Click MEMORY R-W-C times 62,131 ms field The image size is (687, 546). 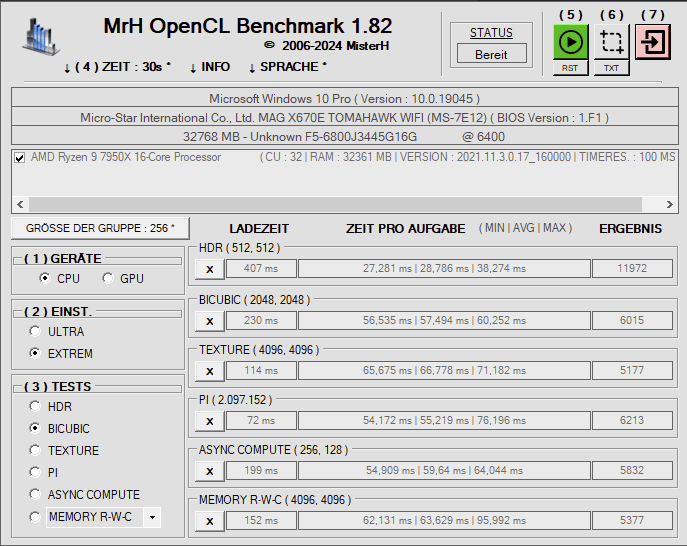pyautogui.click(x=444, y=520)
